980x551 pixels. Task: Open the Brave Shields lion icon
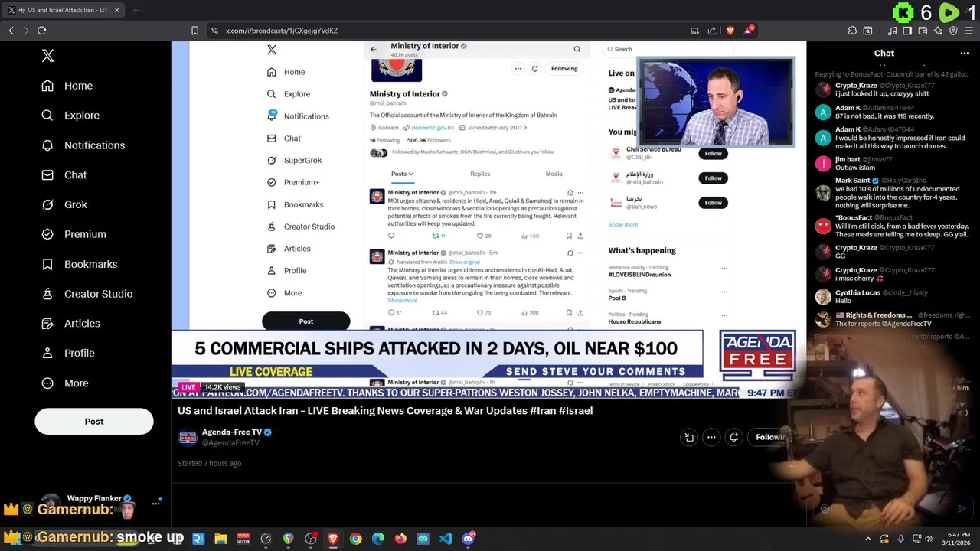[730, 31]
